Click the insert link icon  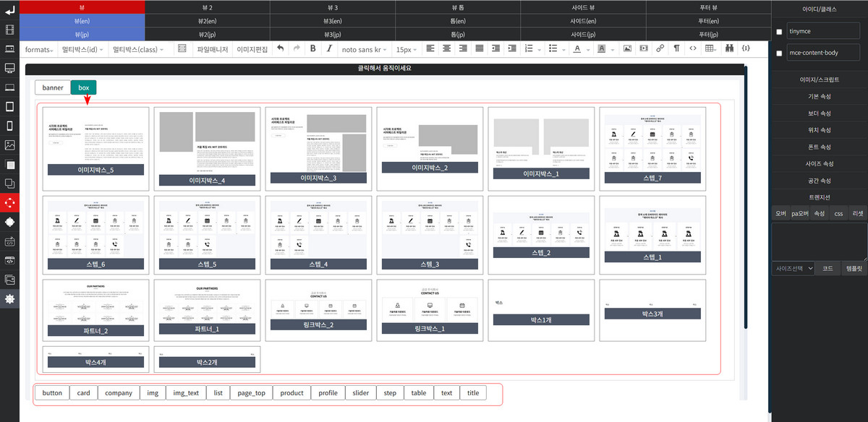[x=660, y=49]
